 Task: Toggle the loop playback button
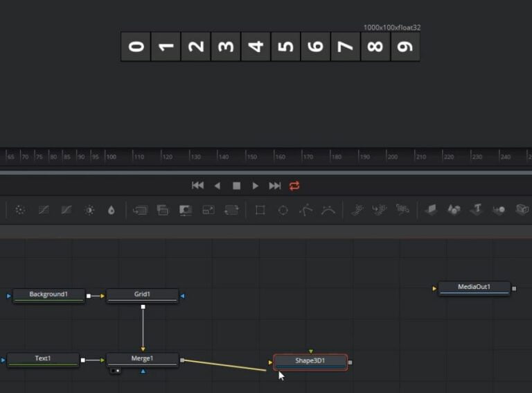294,186
